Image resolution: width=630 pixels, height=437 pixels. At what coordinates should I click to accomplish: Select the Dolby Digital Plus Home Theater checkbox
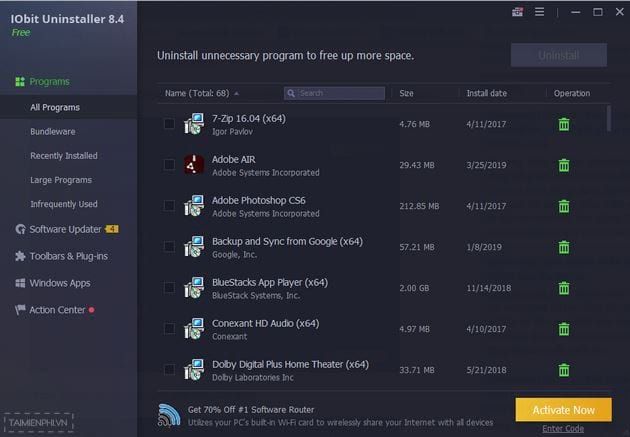tap(169, 369)
